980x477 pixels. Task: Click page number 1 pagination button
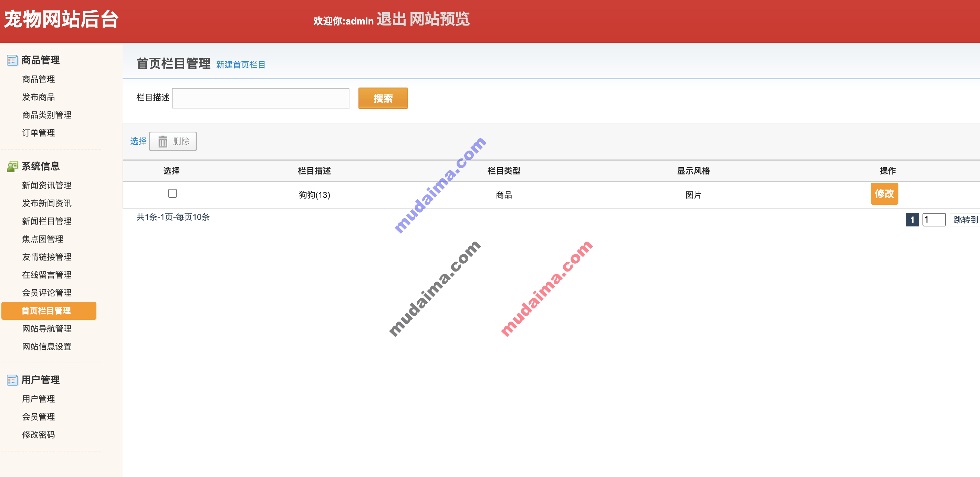tap(912, 220)
